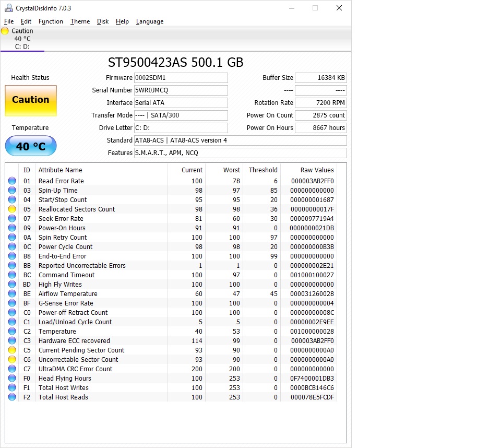Click raw value 00000000017F

[312, 209]
